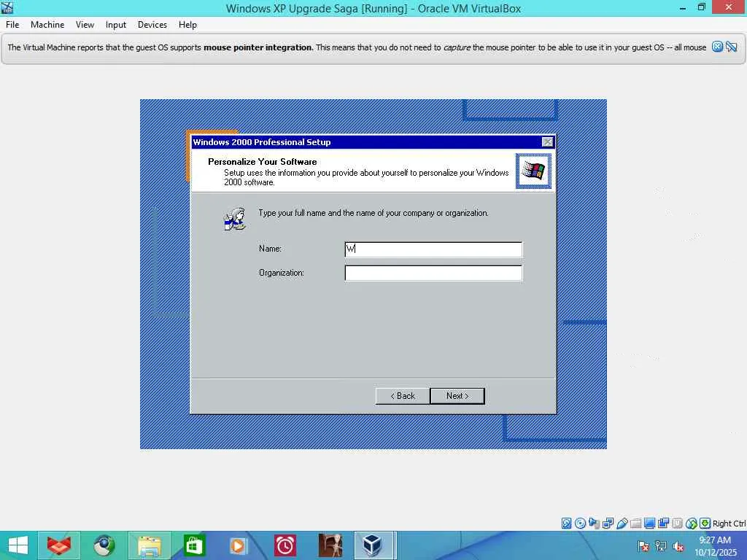Click the hard disk activity indicator
This screenshot has height=560, width=747.
click(x=566, y=524)
